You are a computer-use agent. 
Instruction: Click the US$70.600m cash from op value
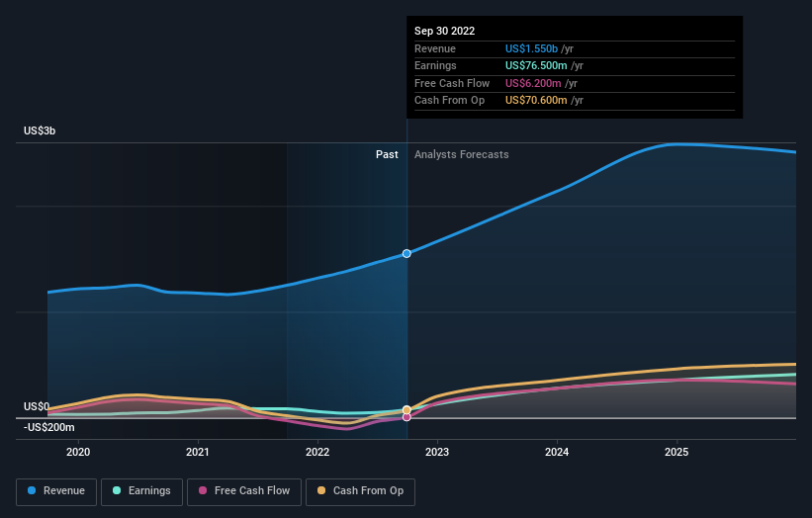coord(536,101)
